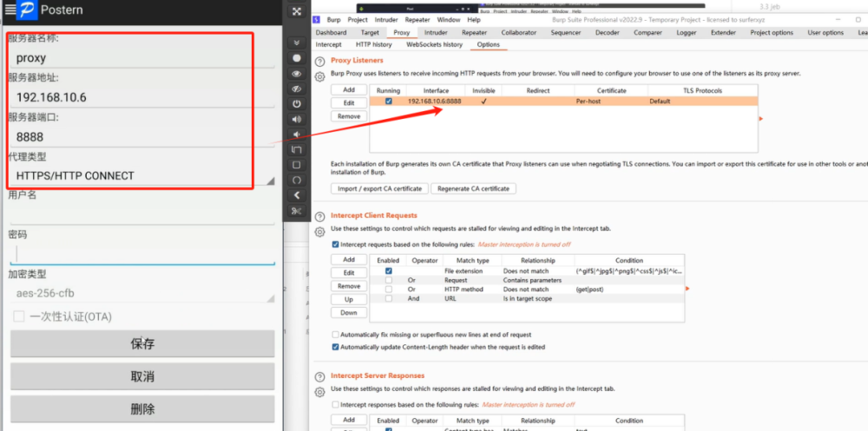
Task: Open the Window menu
Action: (x=449, y=19)
